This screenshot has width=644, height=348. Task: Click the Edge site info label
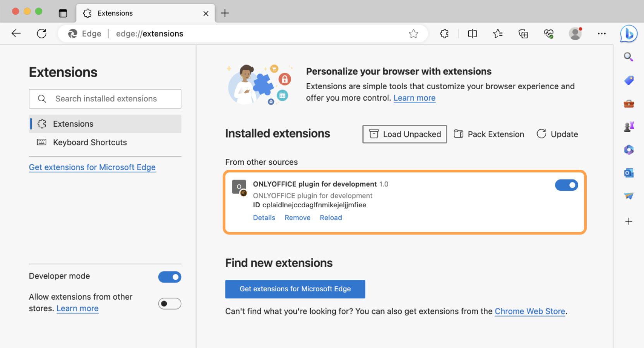85,34
